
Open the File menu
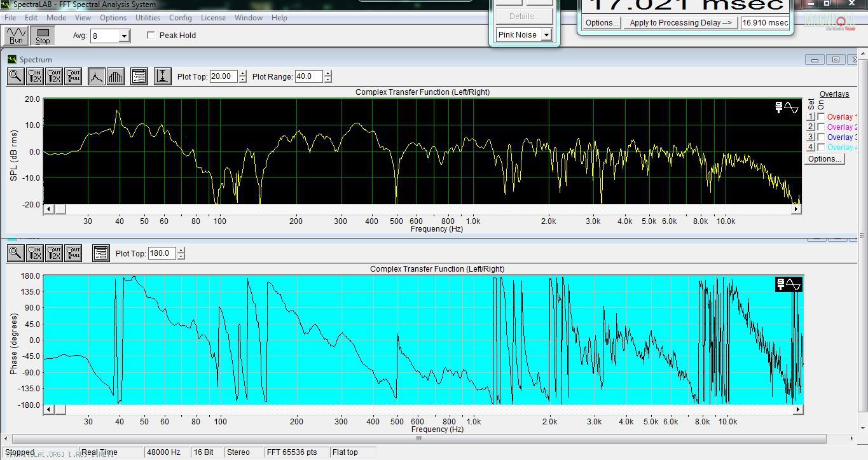click(x=10, y=18)
